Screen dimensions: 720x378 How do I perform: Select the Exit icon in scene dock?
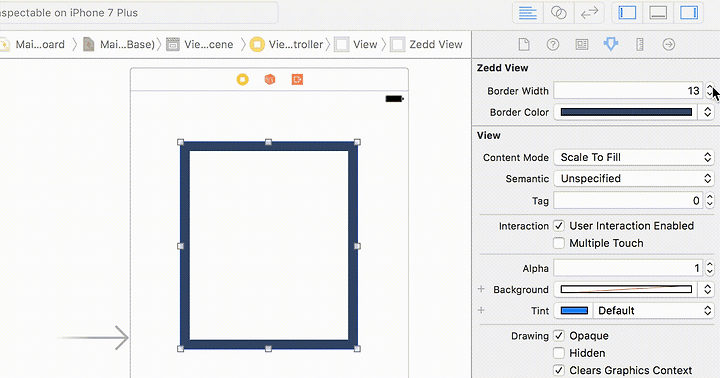[x=297, y=79]
